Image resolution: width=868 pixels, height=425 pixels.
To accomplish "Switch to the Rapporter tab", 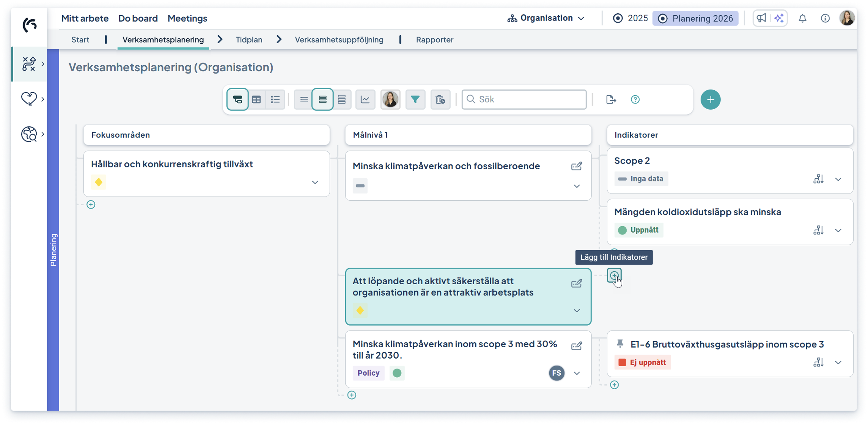I will (x=434, y=39).
